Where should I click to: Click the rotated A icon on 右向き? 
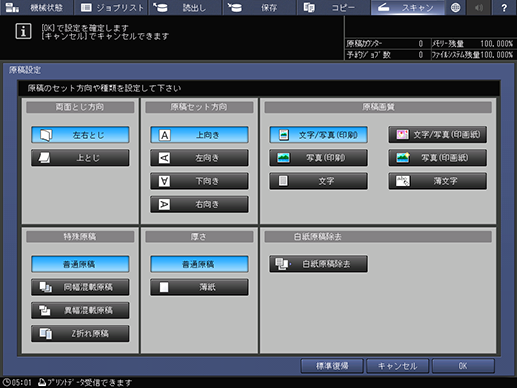[164, 204]
